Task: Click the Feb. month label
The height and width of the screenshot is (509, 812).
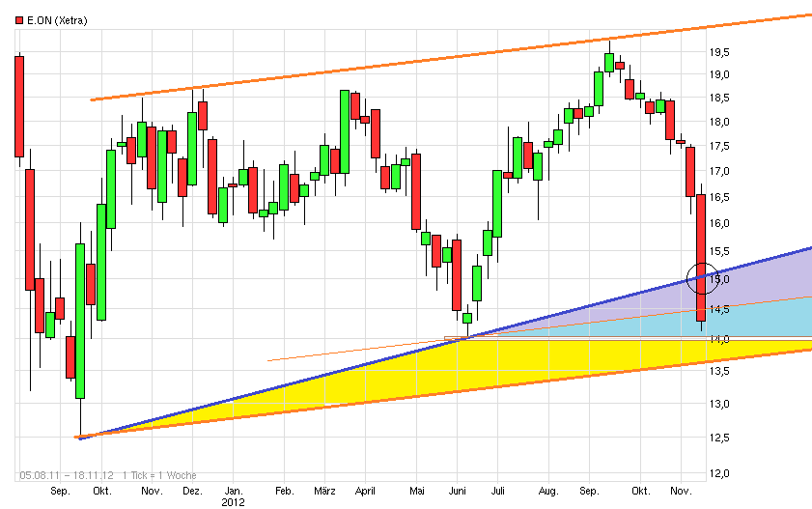Action: (284, 491)
